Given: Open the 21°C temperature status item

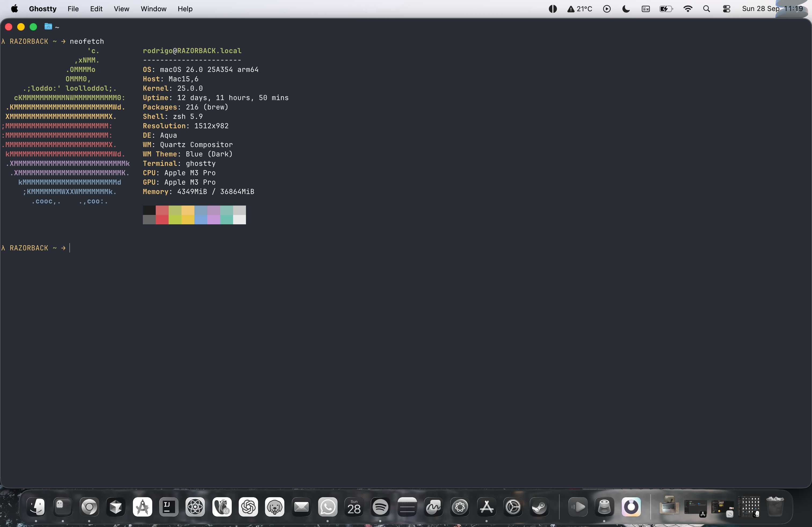Looking at the screenshot, I should click(x=580, y=9).
